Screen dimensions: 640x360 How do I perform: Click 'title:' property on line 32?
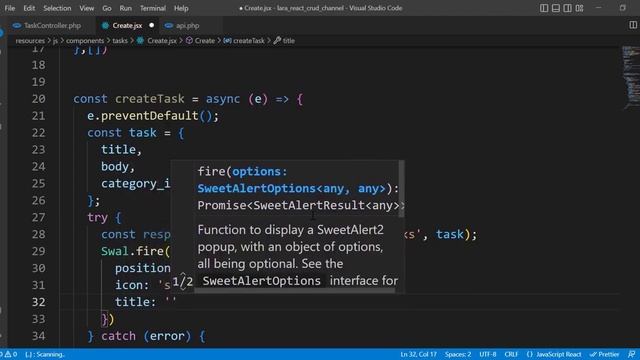[x=136, y=302]
